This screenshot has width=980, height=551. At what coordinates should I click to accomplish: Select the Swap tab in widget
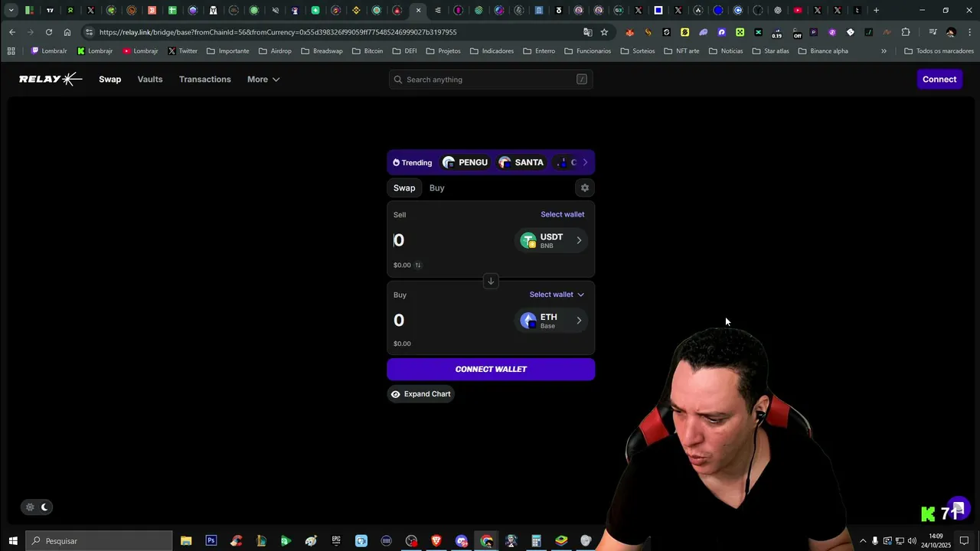(x=404, y=188)
